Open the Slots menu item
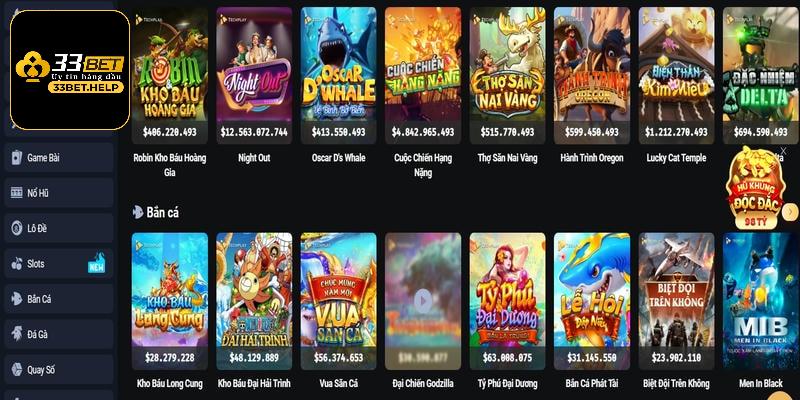 (x=59, y=264)
